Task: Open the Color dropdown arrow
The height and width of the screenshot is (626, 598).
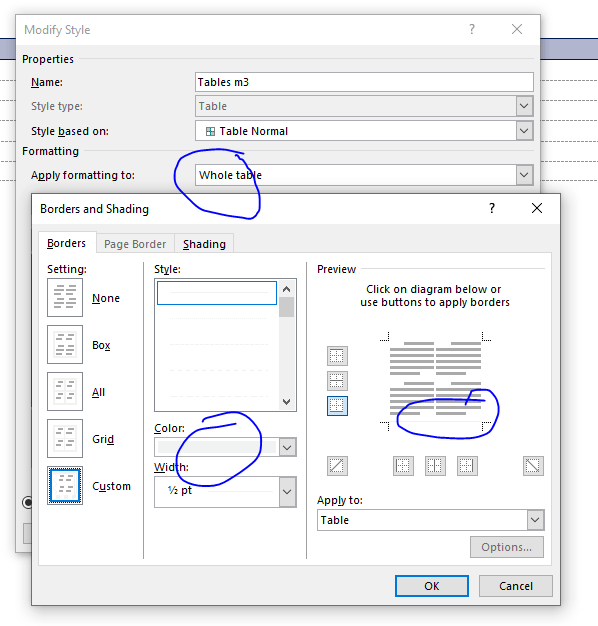Action: click(287, 448)
